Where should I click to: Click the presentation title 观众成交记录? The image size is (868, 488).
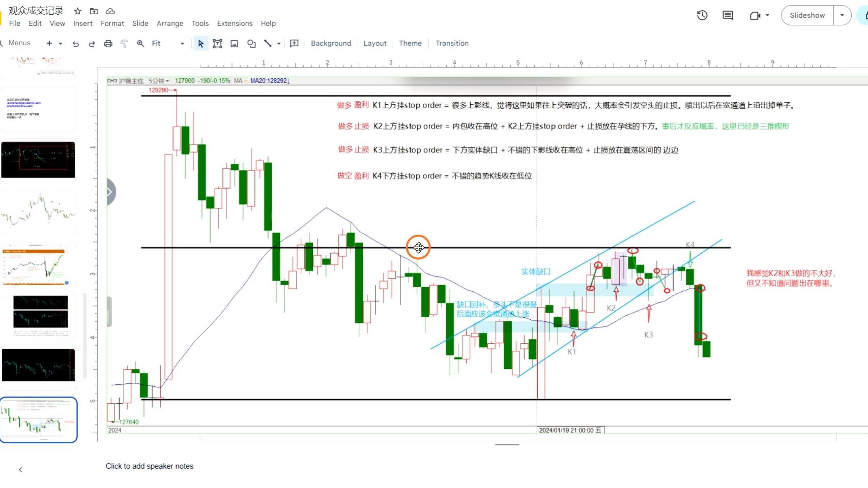pyautogui.click(x=36, y=11)
